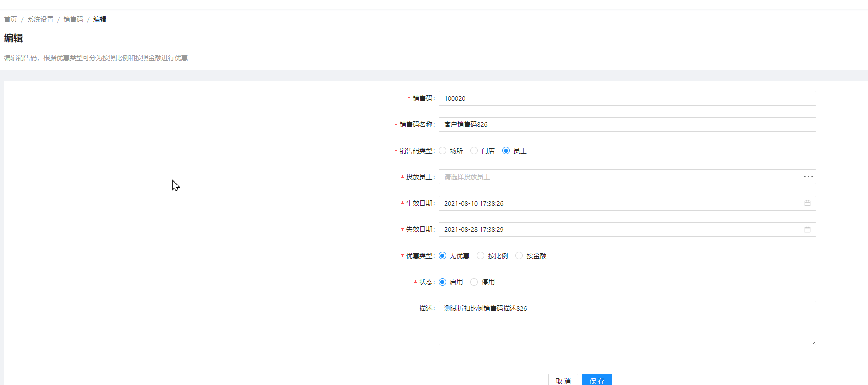868x385 pixels.
Task: Click the 保存 button
Action: coord(597,380)
